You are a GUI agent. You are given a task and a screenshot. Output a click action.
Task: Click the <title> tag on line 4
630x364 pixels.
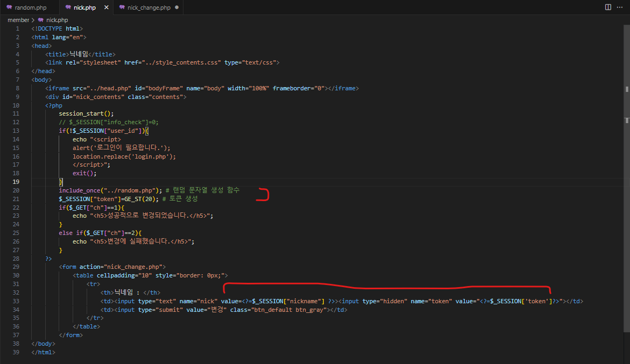[x=57, y=54]
